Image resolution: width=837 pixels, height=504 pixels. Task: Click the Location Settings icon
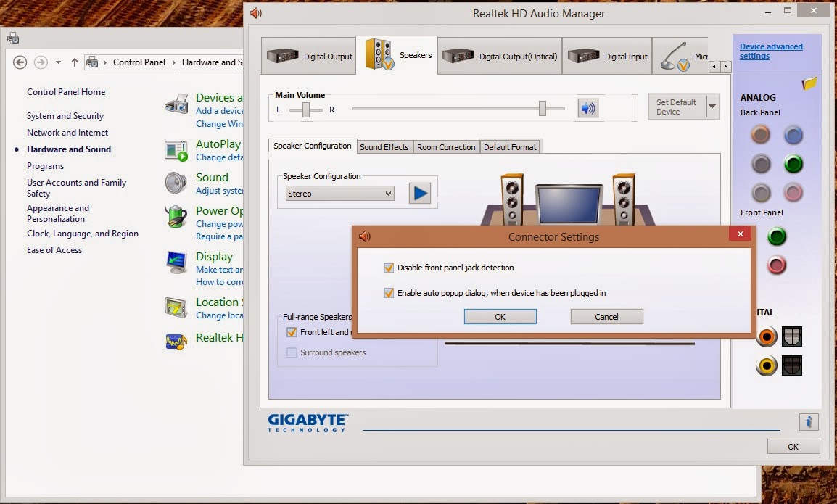pyautogui.click(x=176, y=308)
